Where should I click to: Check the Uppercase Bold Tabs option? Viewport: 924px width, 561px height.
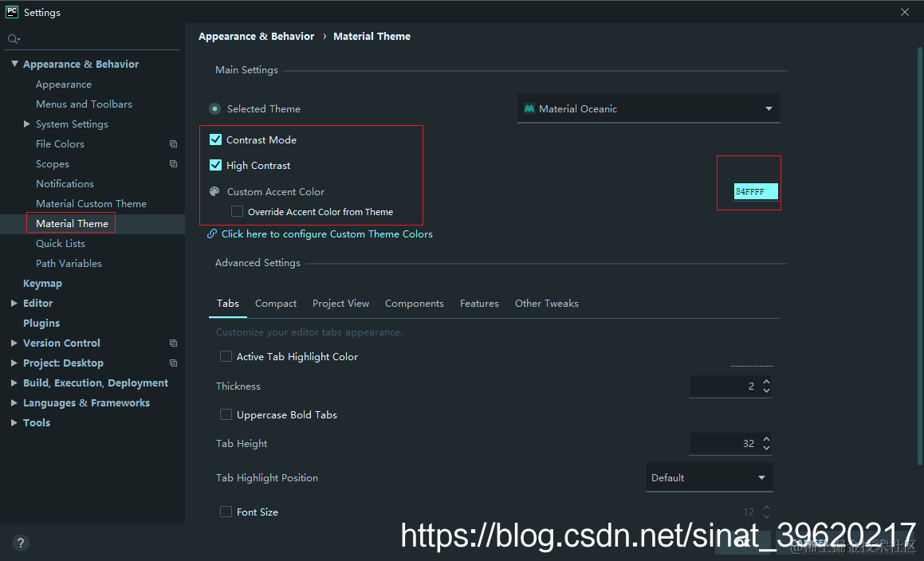pos(226,415)
